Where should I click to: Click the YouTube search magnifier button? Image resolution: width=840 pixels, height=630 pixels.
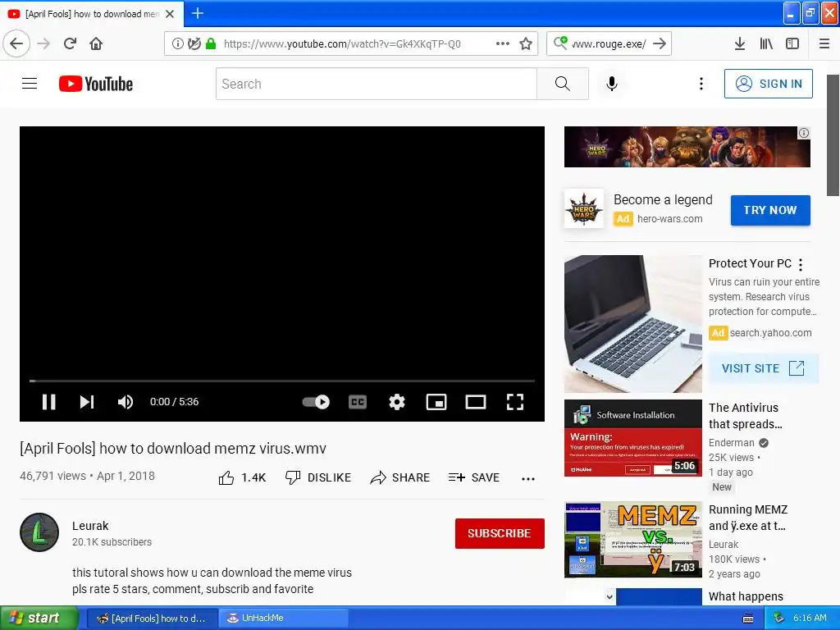click(563, 84)
